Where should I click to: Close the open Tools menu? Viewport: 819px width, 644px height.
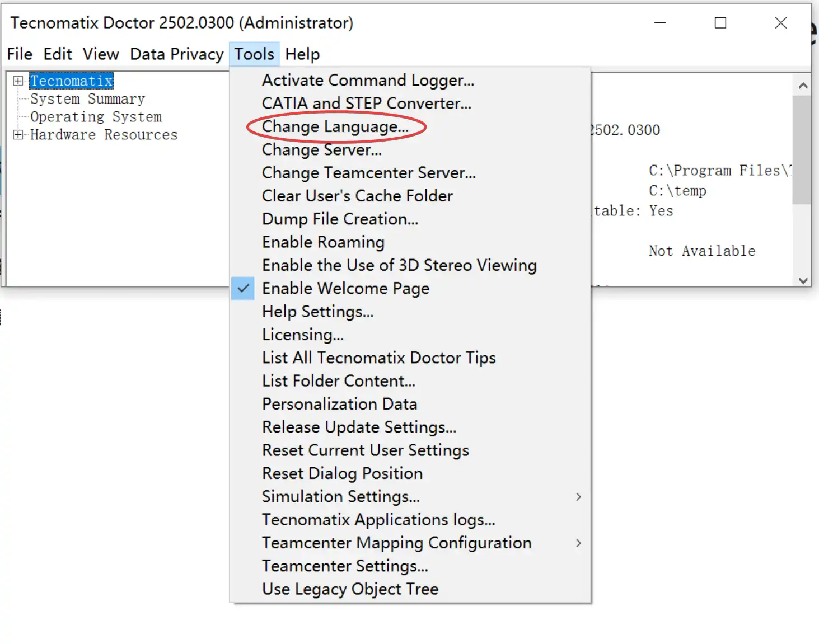[x=254, y=54]
